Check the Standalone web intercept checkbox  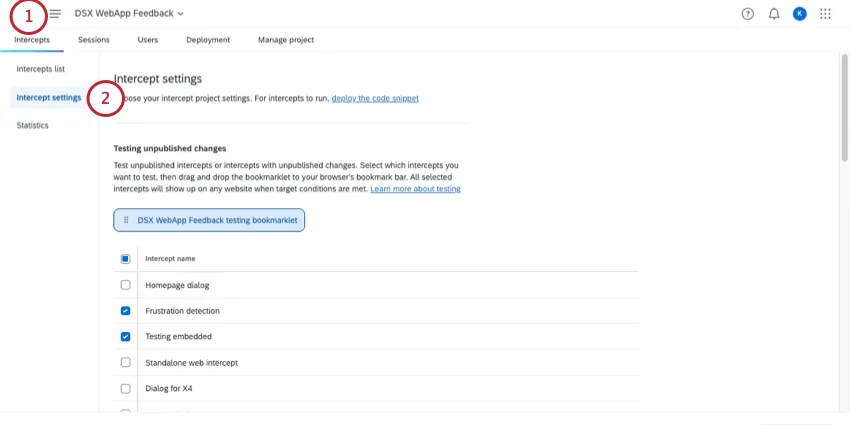[125, 362]
